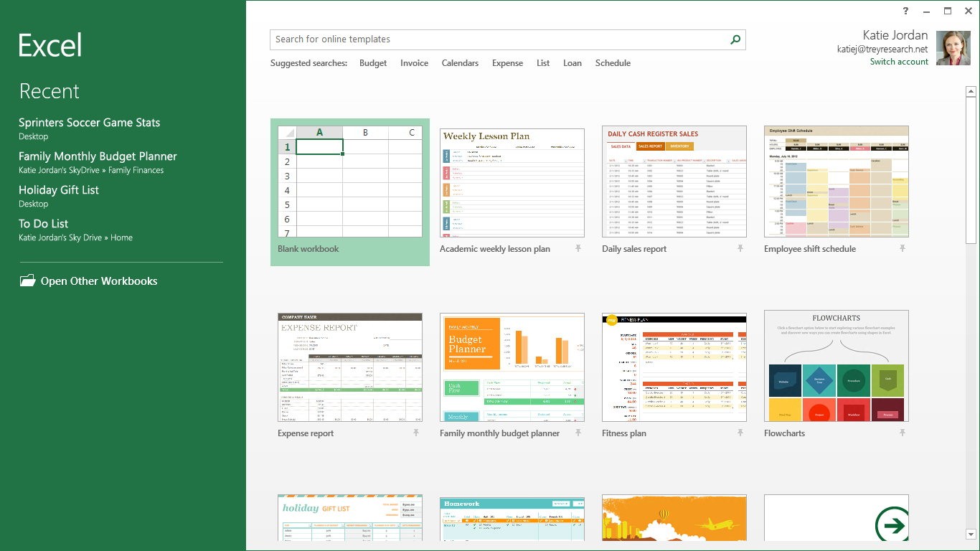Open orange airplane travel template thumbnail
980x551 pixels.
[x=674, y=517]
